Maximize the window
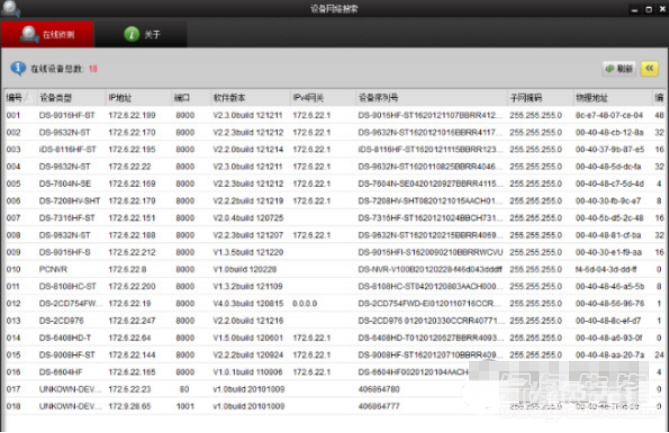 click(649, 9)
